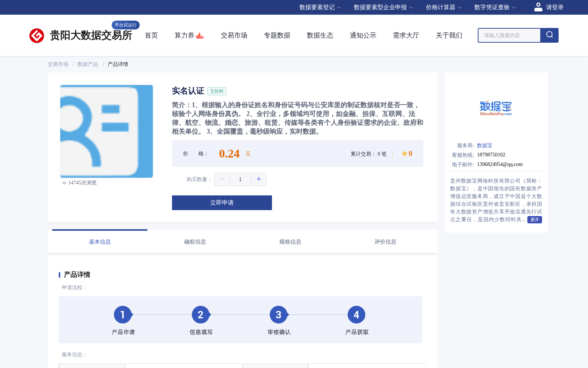This screenshot has height=368, width=588.
Task: Open the 数据要素登记 dropdown
Action: coord(320,7)
